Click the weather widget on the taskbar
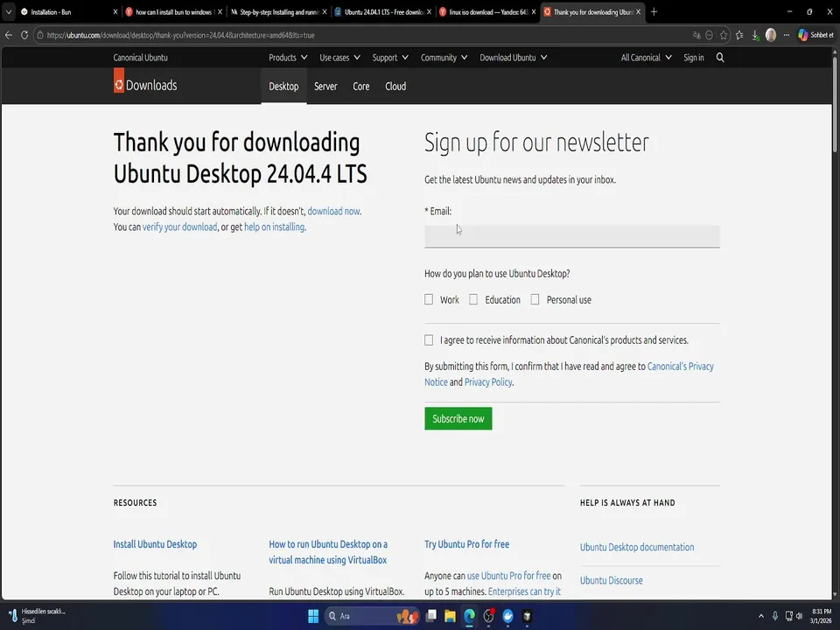Image resolution: width=840 pixels, height=630 pixels. pyautogui.click(x=38, y=616)
